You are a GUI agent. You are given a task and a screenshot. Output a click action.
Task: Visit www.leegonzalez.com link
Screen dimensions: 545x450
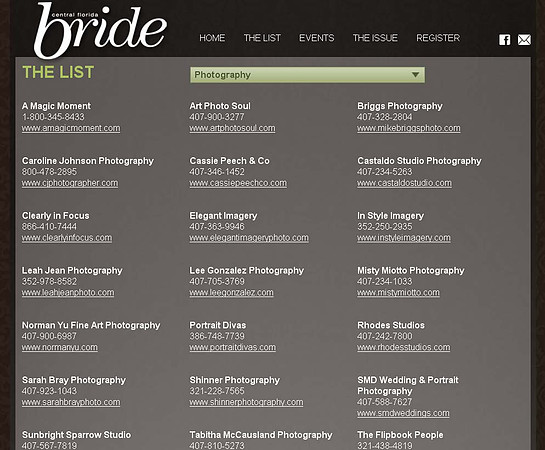coord(231,293)
